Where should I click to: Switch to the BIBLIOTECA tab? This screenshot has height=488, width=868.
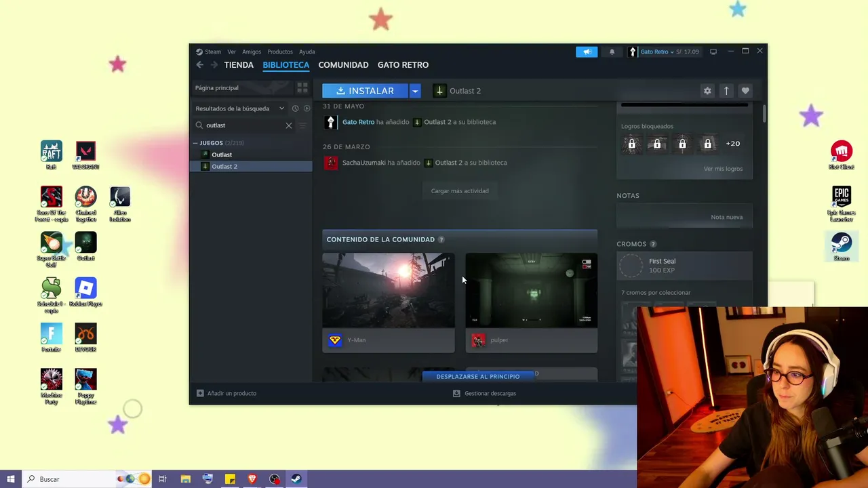click(285, 65)
